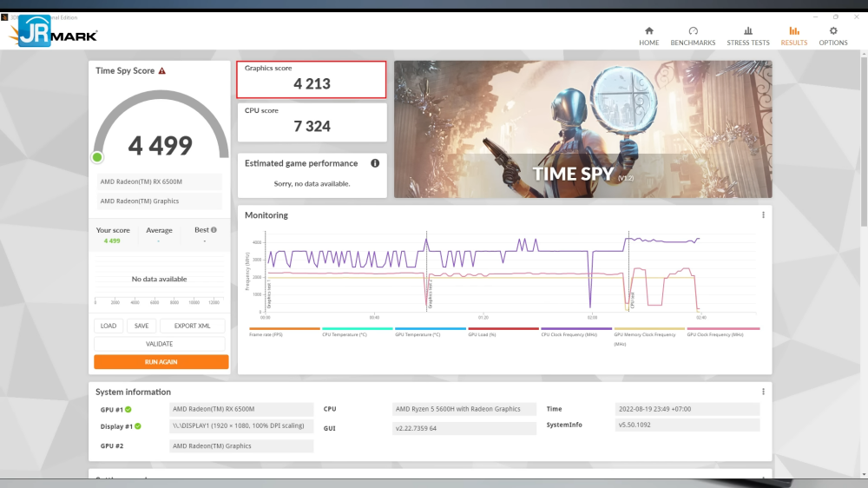Click the Export XML button
868x488 pixels.
(x=192, y=326)
